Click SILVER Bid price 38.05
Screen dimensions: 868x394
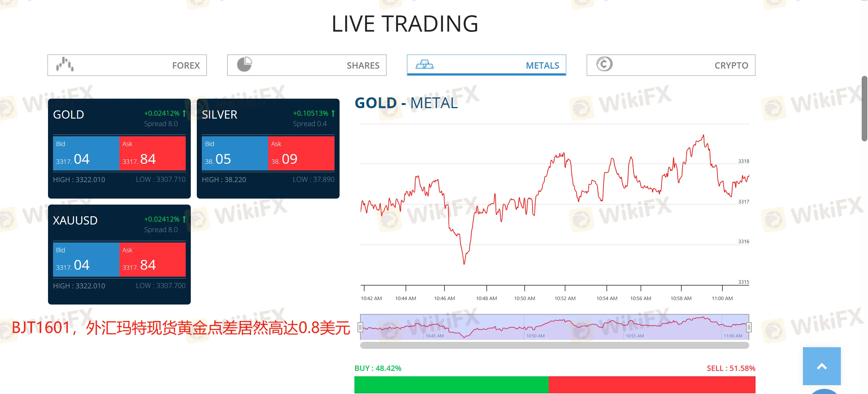(235, 153)
